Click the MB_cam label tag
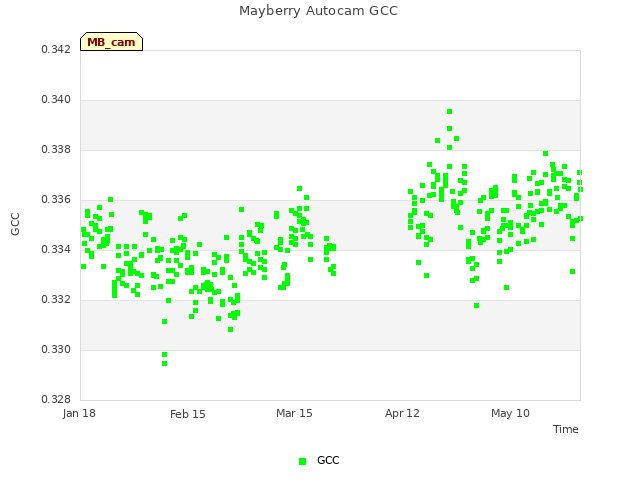 (x=111, y=42)
